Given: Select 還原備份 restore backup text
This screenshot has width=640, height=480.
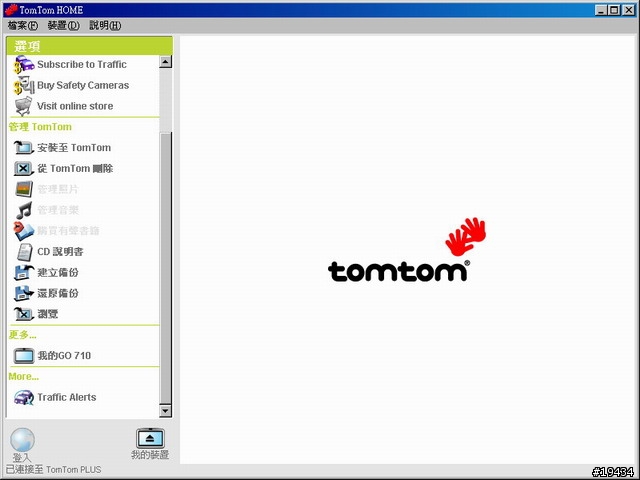Looking at the screenshot, I should 58,293.
